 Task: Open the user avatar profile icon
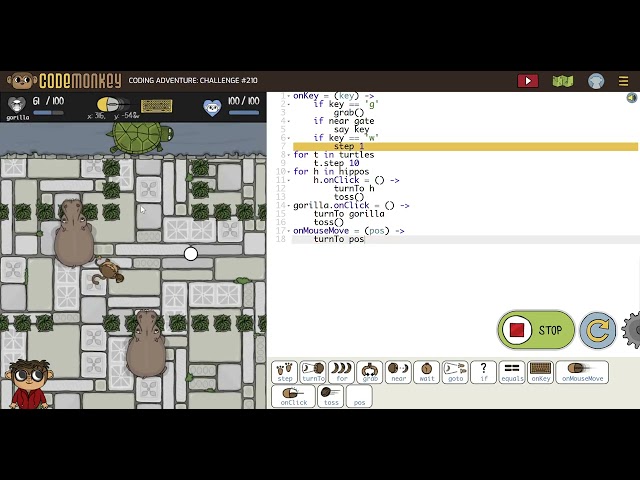(596, 81)
